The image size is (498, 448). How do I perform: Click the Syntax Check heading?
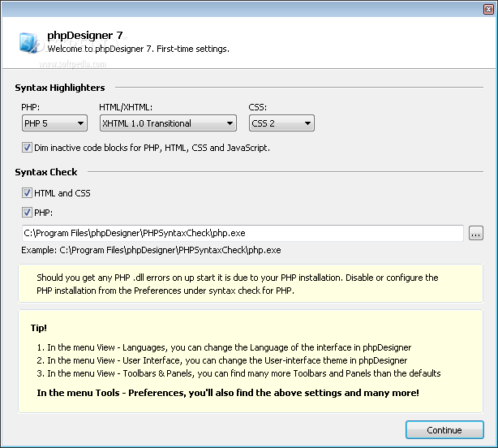[45, 172]
